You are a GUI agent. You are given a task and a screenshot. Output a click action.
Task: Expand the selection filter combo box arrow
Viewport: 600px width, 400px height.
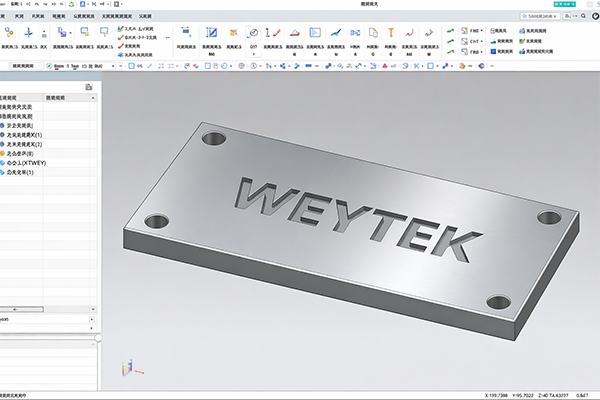[x=113, y=66]
